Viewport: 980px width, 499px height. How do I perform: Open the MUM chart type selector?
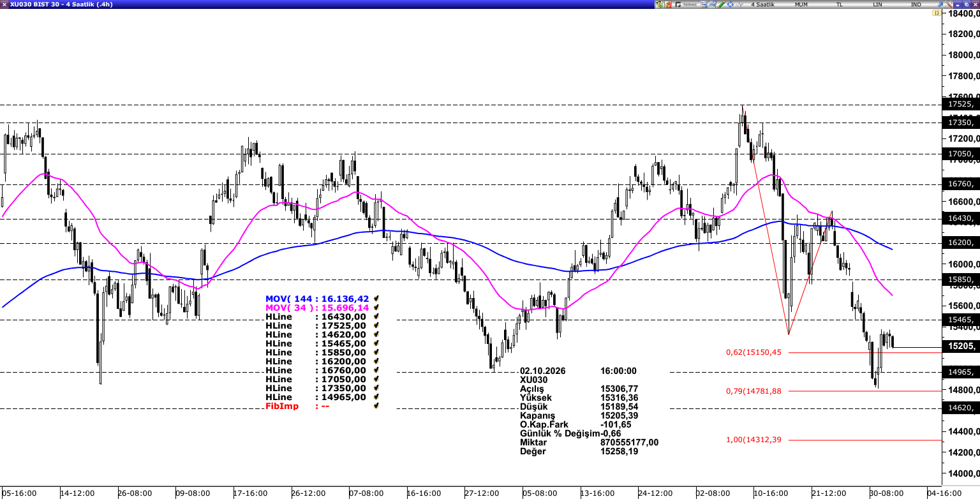click(801, 4)
